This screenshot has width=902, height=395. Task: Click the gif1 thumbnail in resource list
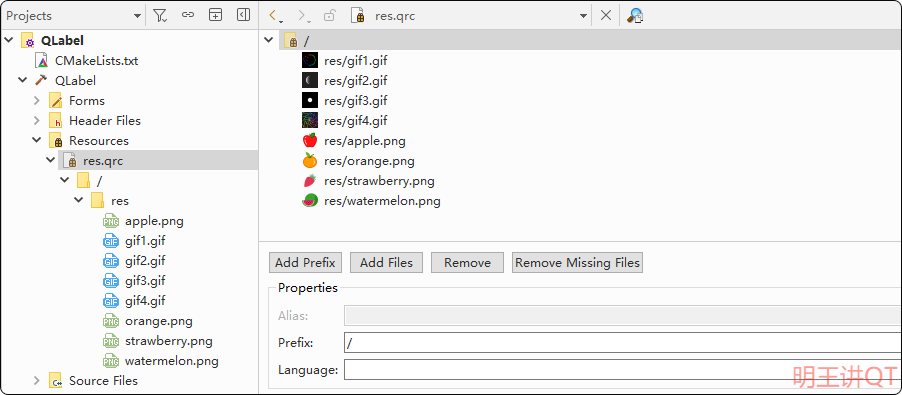[x=310, y=60]
